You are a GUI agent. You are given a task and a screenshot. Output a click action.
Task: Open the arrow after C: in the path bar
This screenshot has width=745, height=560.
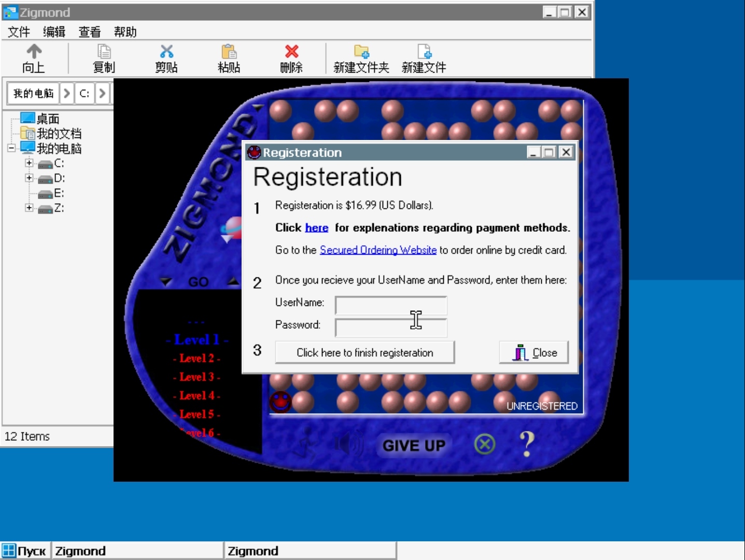(102, 93)
